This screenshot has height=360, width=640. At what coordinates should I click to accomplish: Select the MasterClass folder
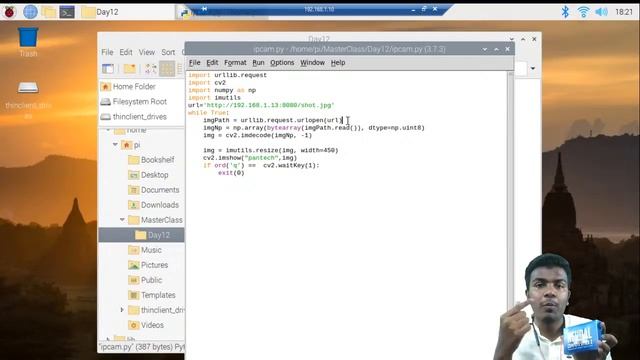click(155, 220)
